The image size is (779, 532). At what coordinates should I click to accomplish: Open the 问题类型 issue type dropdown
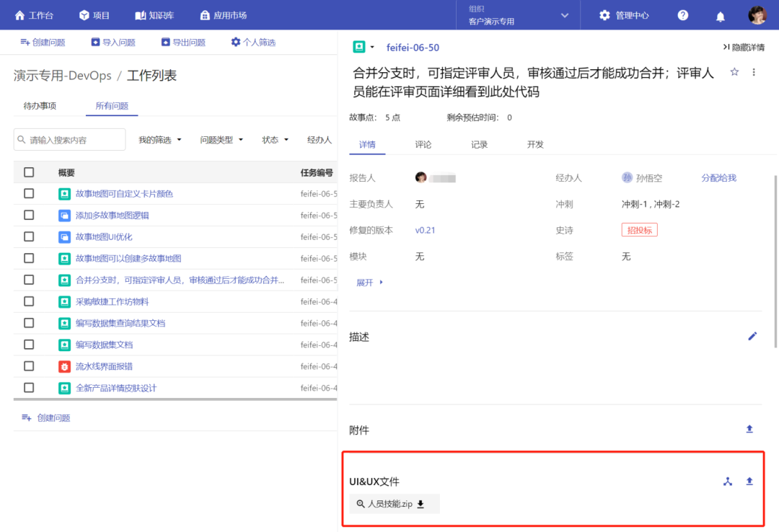pyautogui.click(x=221, y=140)
